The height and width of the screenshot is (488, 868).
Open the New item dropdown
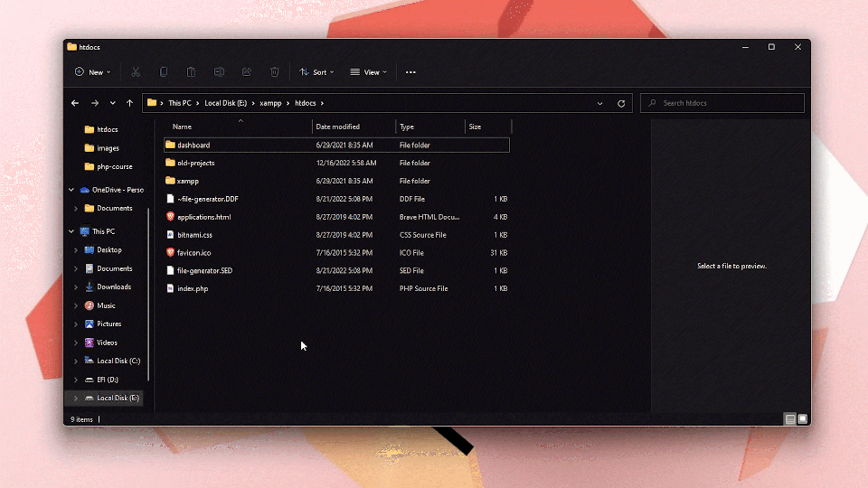[x=93, y=72]
